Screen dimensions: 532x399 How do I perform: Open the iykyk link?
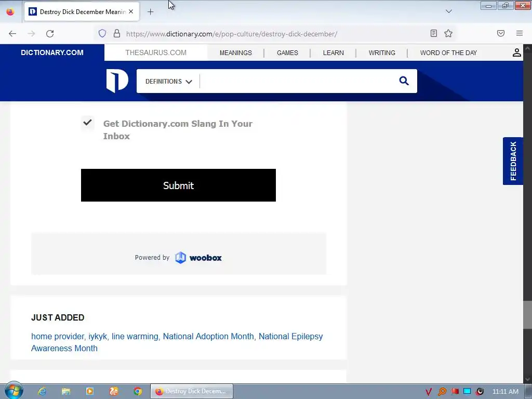point(98,336)
